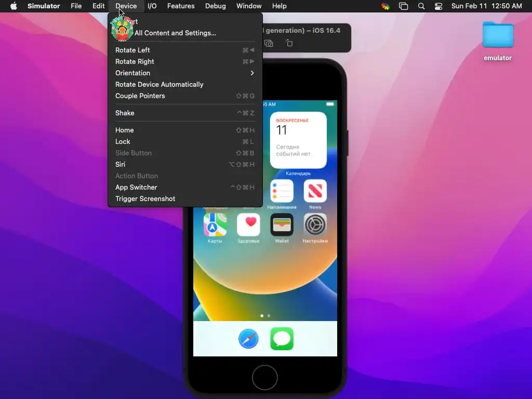Click the rotate device icon in simulator toolbar
The width and height of the screenshot is (532, 399).
click(289, 43)
